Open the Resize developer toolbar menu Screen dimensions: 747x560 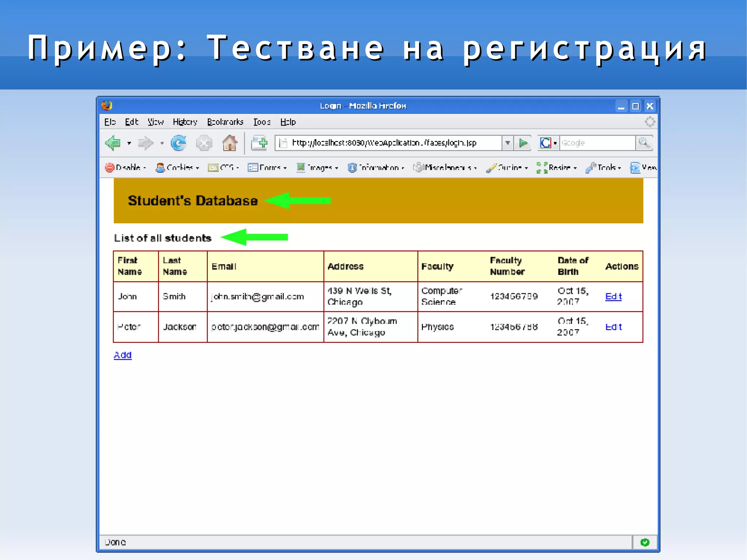pos(557,167)
